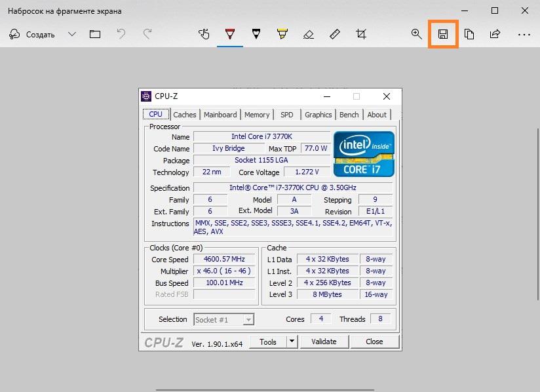Image resolution: width=540 pixels, height=392 pixels.
Task: Click the vertical scrollbar of the snip canvas
Action: 538,214
